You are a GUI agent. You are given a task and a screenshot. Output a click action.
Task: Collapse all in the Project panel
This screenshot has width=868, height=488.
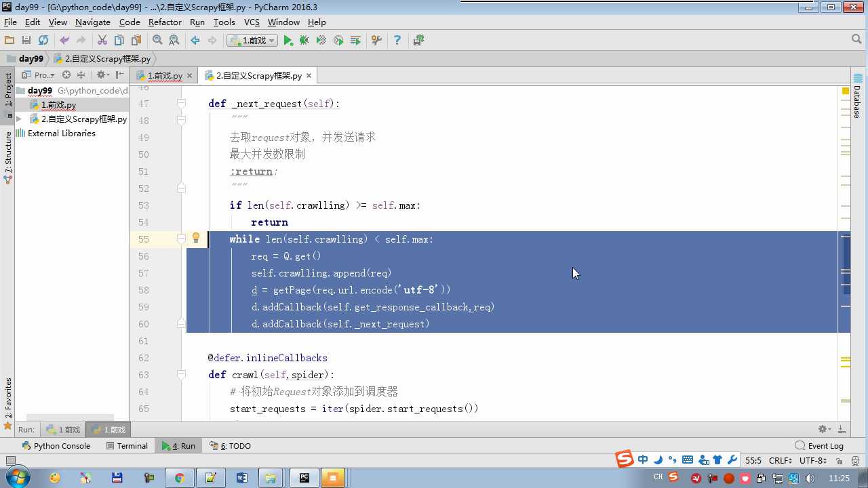(81, 75)
